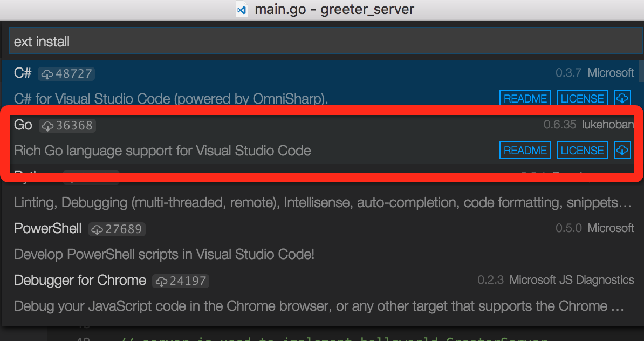644x341 pixels.
Task: View the LICENSE for the C# extension
Action: tap(582, 99)
